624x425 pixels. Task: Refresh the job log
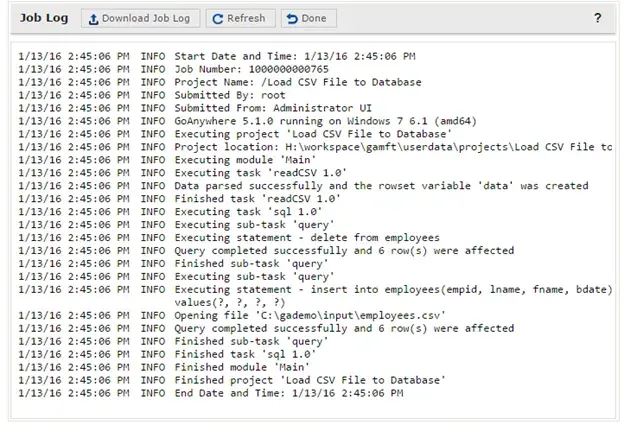[238, 18]
